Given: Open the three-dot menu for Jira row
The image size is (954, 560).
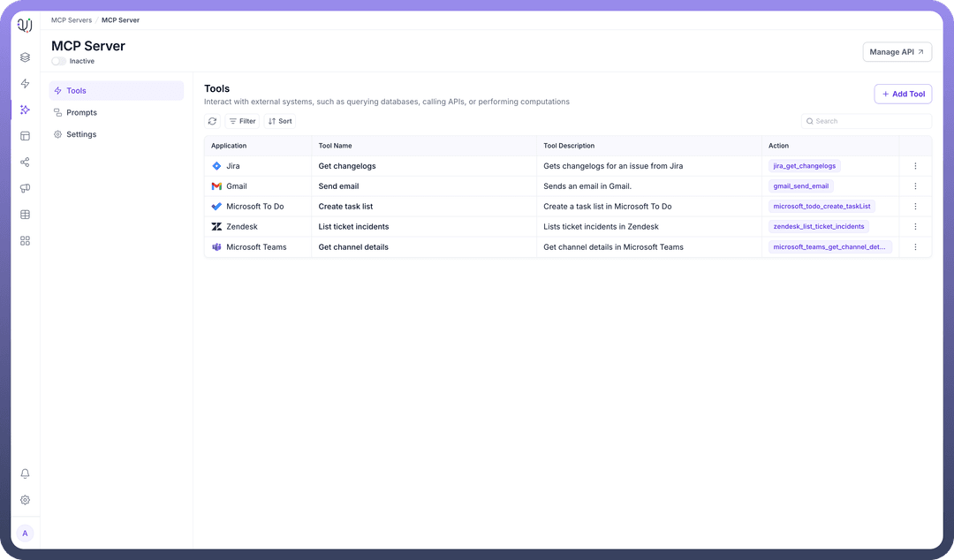Looking at the screenshot, I should pyautogui.click(x=915, y=166).
